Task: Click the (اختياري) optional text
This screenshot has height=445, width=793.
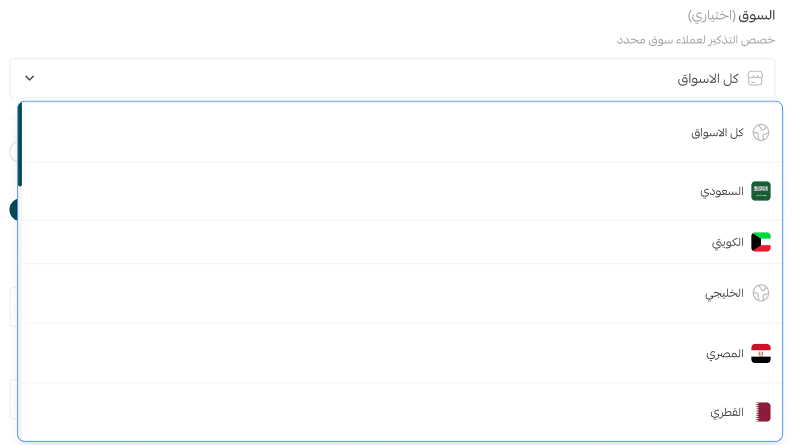Action: [x=711, y=16]
